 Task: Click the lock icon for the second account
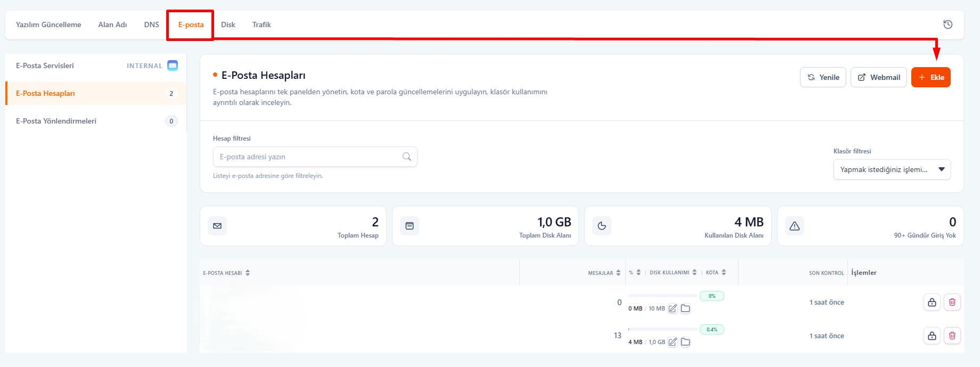pyautogui.click(x=932, y=336)
